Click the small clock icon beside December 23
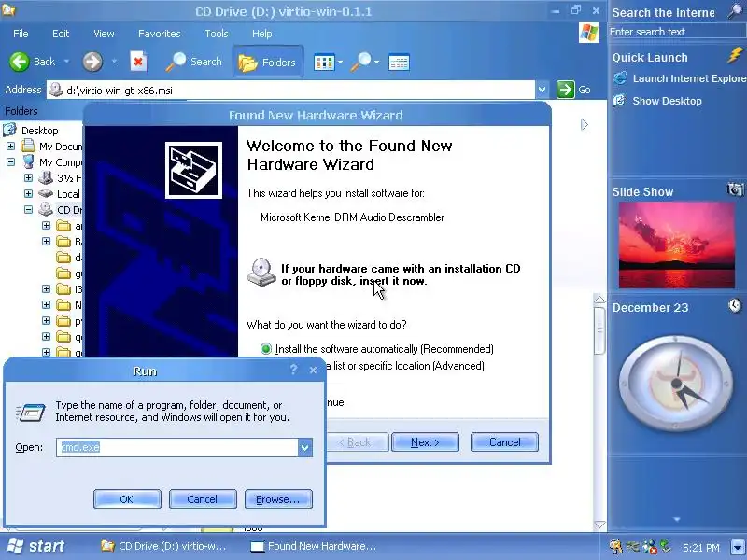This screenshot has width=747, height=560. (x=735, y=305)
